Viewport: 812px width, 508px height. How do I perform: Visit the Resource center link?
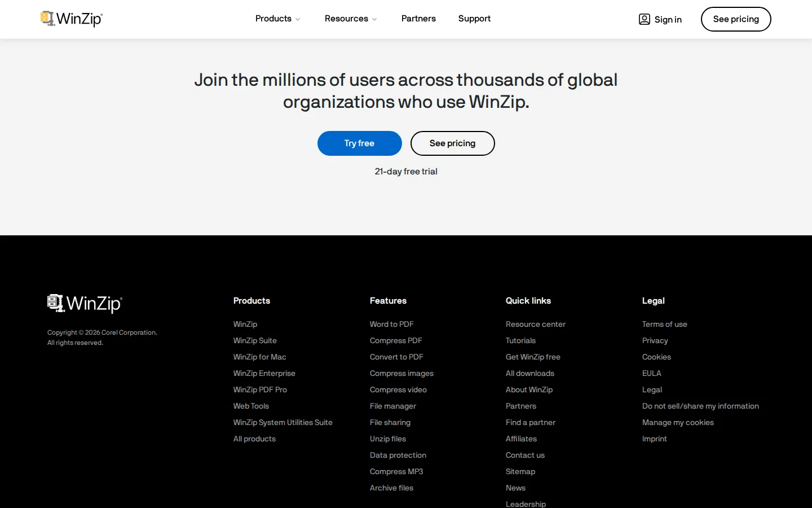click(536, 324)
